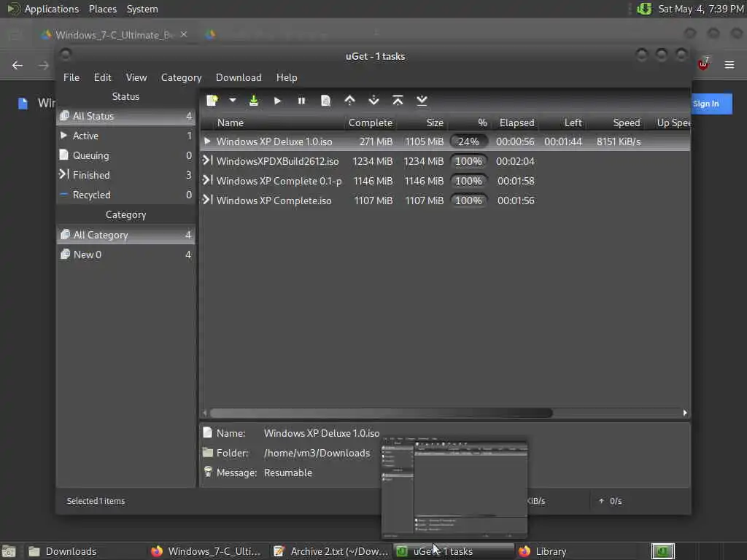Open System menu in top panel

(x=142, y=9)
